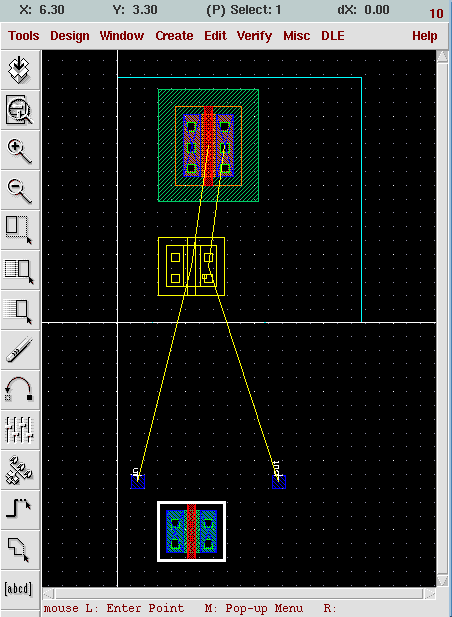This screenshot has width=452, height=617.
Task: Click the Zoom In magnifier icon
Action: pyautogui.click(x=20, y=150)
